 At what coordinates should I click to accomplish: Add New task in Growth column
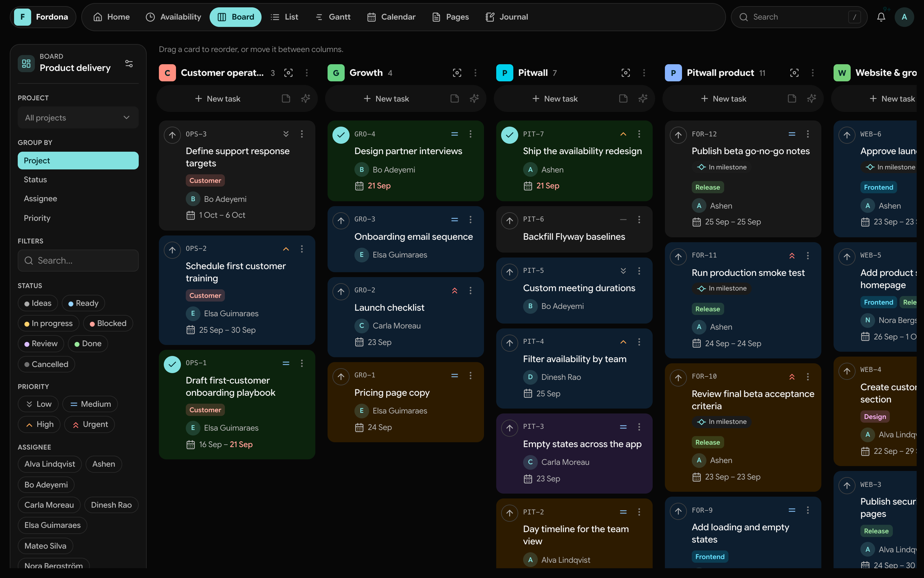coord(386,98)
